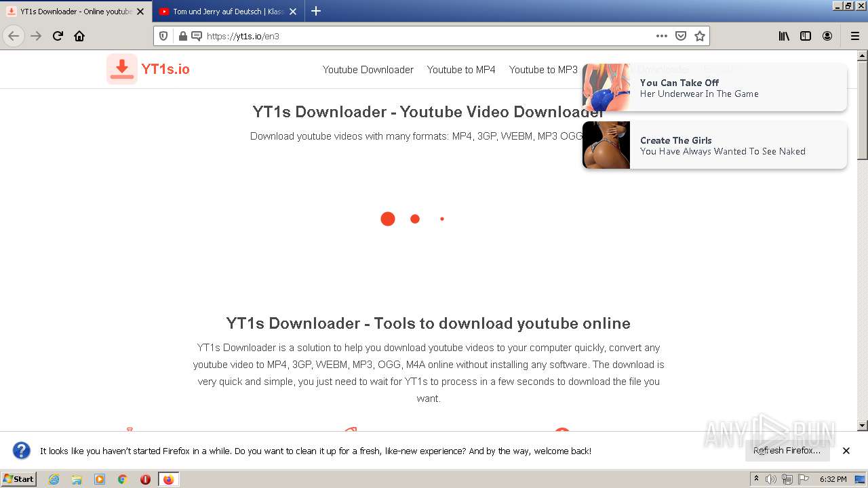Click the Refresh Firefox button

(787, 451)
